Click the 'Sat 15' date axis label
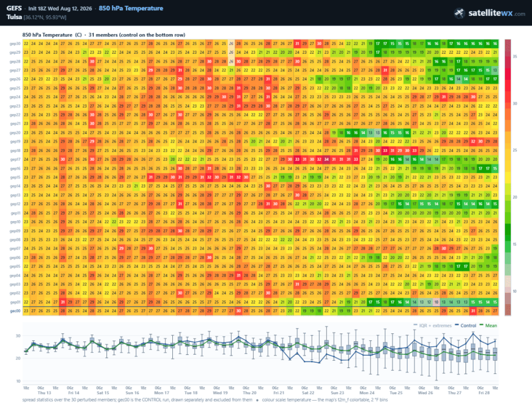 point(103,393)
